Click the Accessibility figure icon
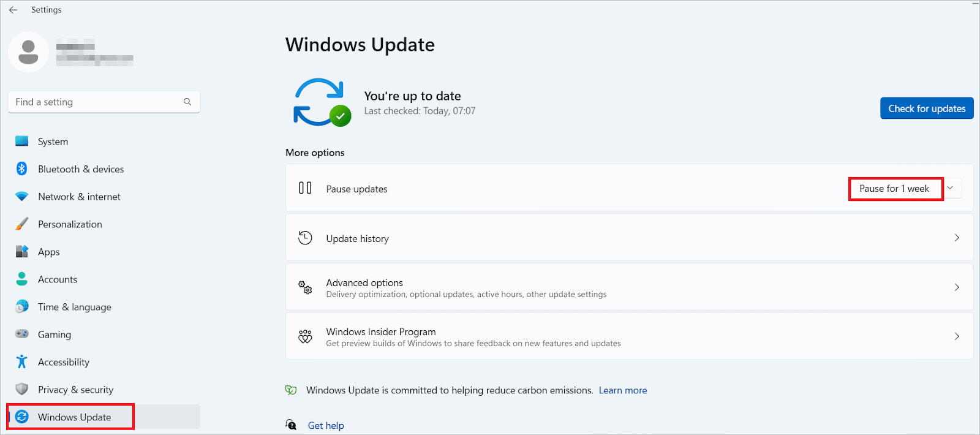 coord(22,361)
